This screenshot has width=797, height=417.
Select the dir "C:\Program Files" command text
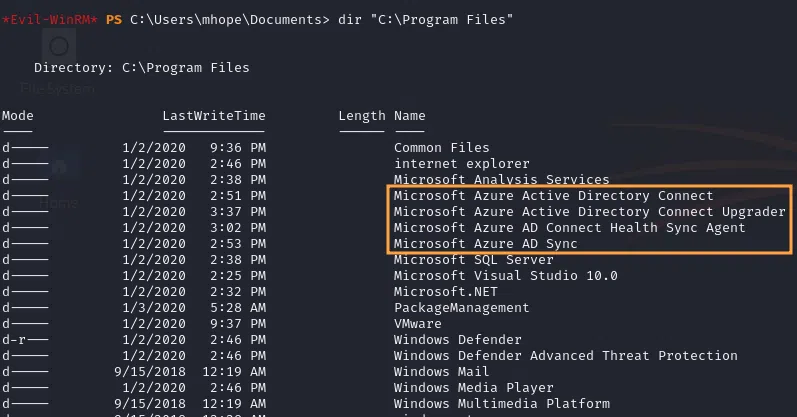pos(425,20)
